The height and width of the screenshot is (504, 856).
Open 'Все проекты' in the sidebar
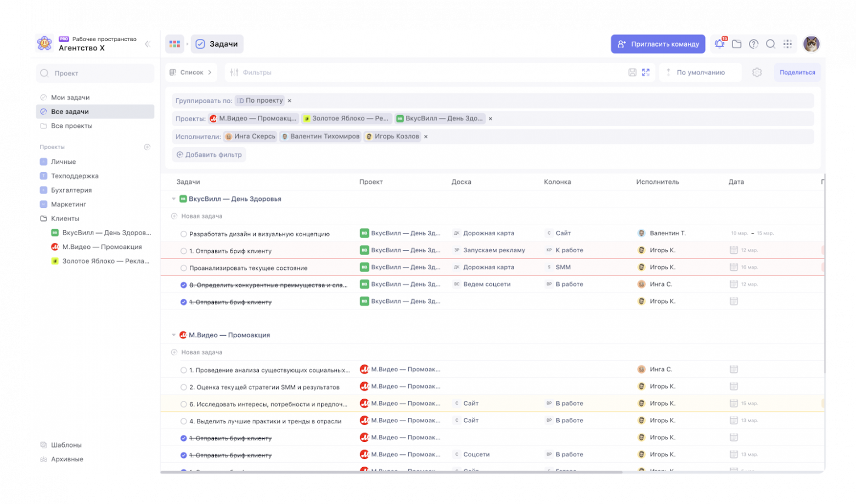click(x=72, y=126)
